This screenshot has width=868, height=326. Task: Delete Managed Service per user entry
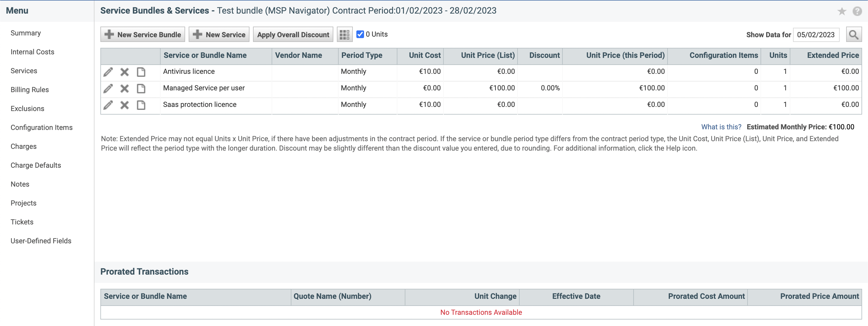coord(124,88)
